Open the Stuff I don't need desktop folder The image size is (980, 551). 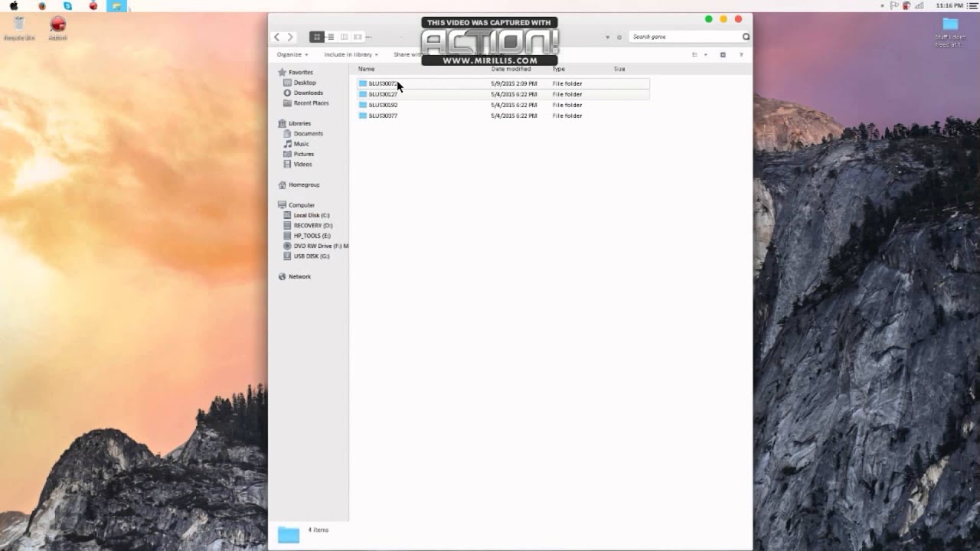pyautogui.click(x=950, y=31)
